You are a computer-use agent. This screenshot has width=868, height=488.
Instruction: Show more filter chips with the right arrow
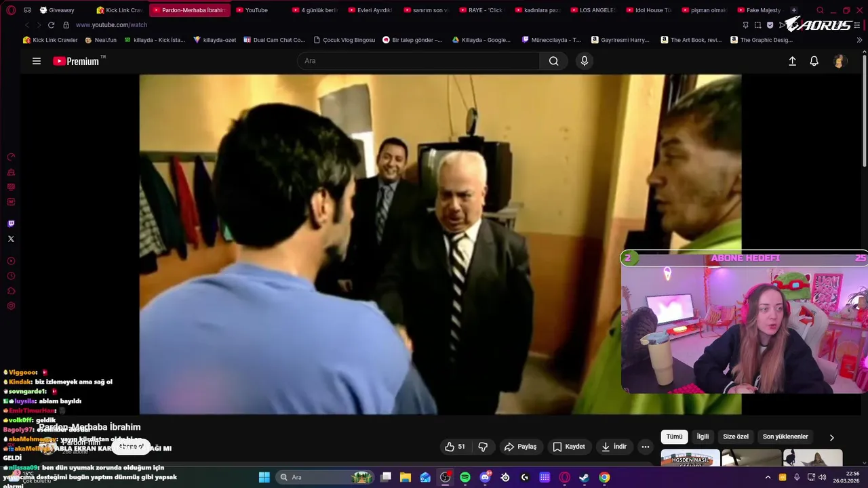coord(832,438)
